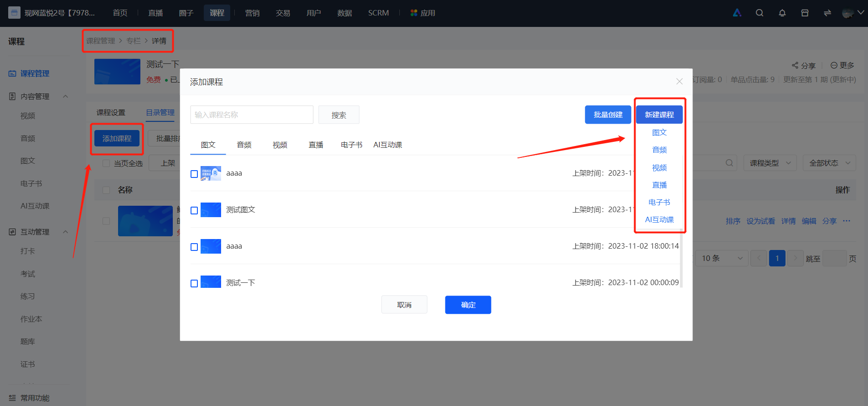Expand the 课程类型 dropdown filter
The image size is (868, 406).
click(770, 163)
